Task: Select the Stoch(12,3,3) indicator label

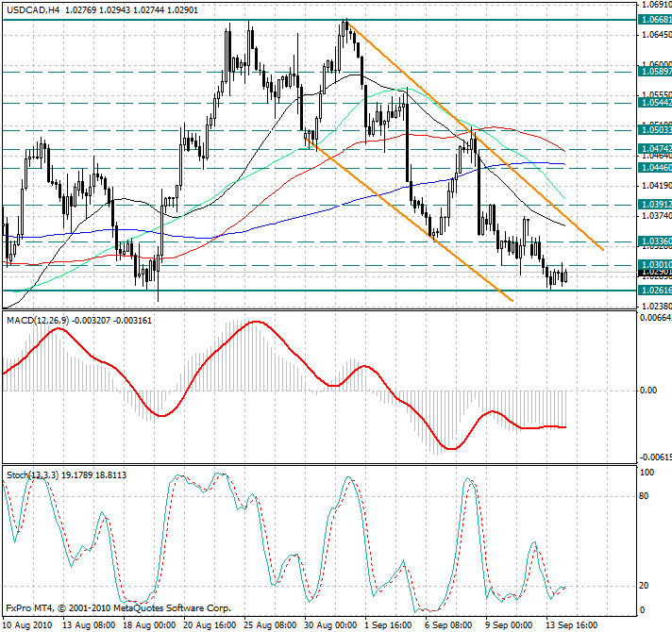Action: (x=30, y=474)
